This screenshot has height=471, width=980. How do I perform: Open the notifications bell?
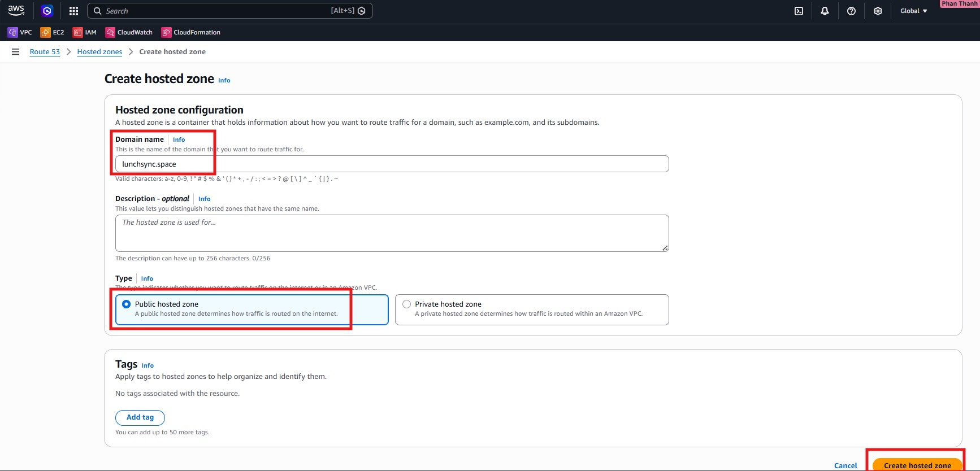coord(825,11)
